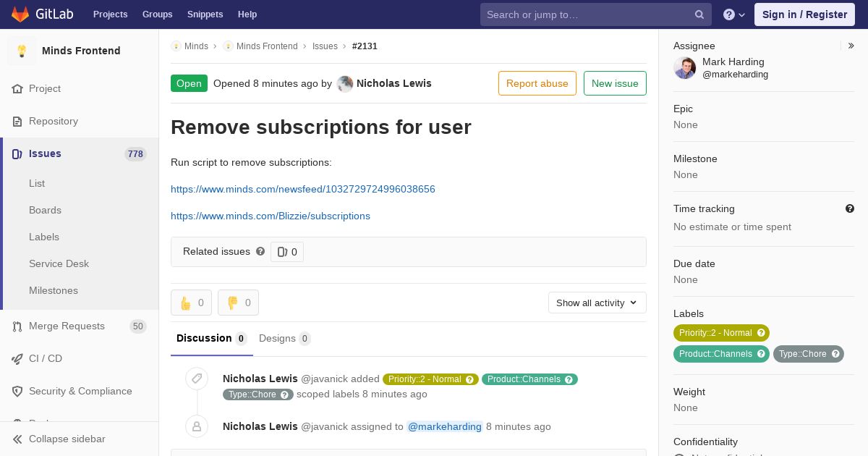The height and width of the screenshot is (456, 868).
Task: Click the GitLab fox logo
Action: coord(20,14)
